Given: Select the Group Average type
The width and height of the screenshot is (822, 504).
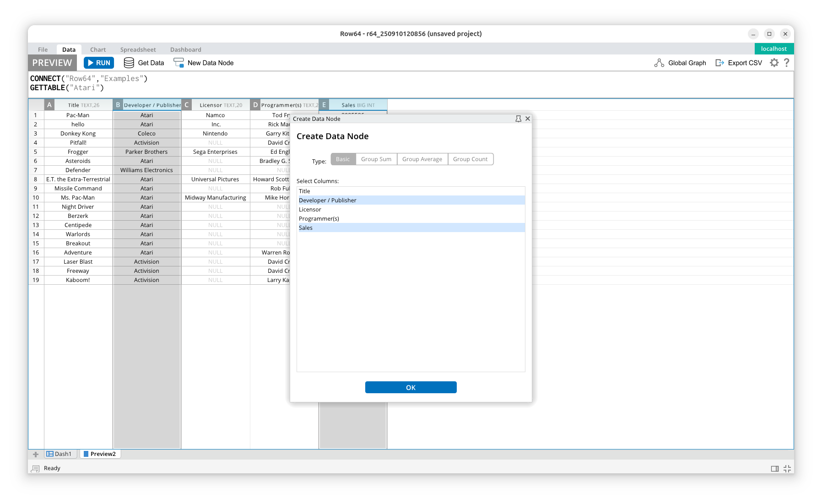Looking at the screenshot, I should click(x=422, y=159).
